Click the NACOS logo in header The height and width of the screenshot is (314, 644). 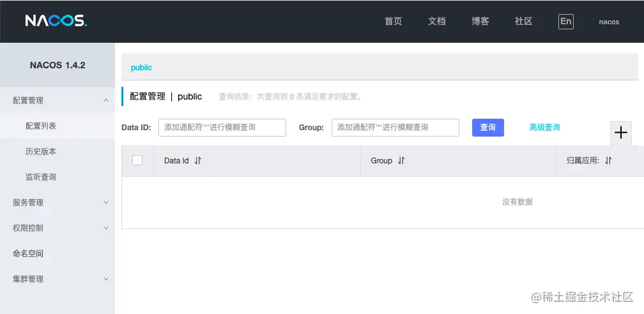[x=56, y=21]
